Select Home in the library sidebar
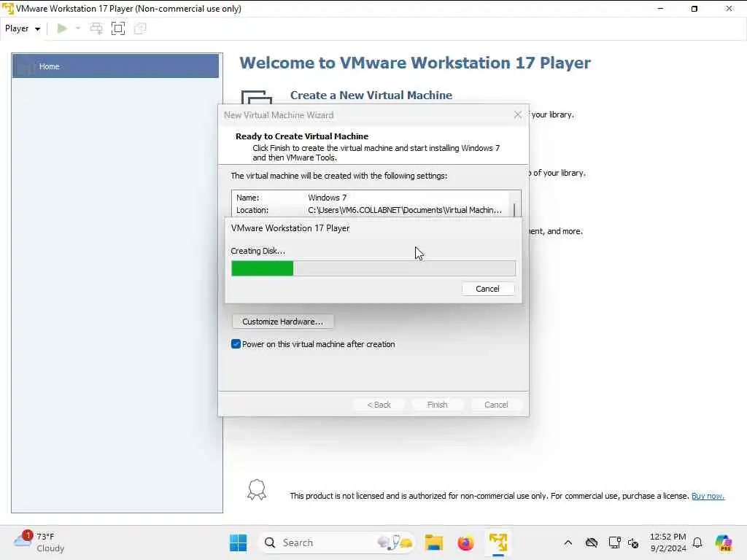This screenshot has width=747, height=560. [x=115, y=66]
